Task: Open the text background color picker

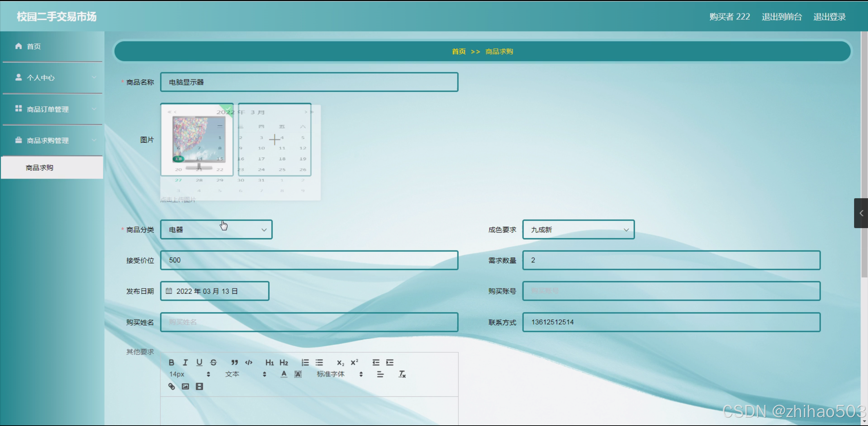Action: tap(298, 374)
